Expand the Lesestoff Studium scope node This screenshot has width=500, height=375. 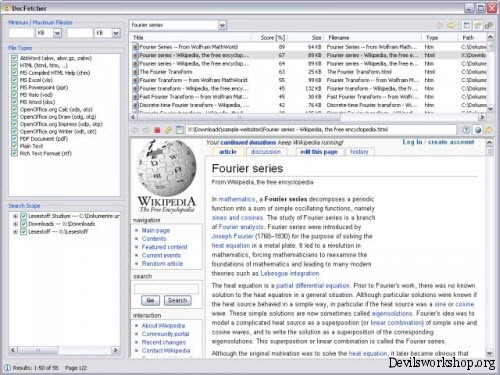coord(15,216)
